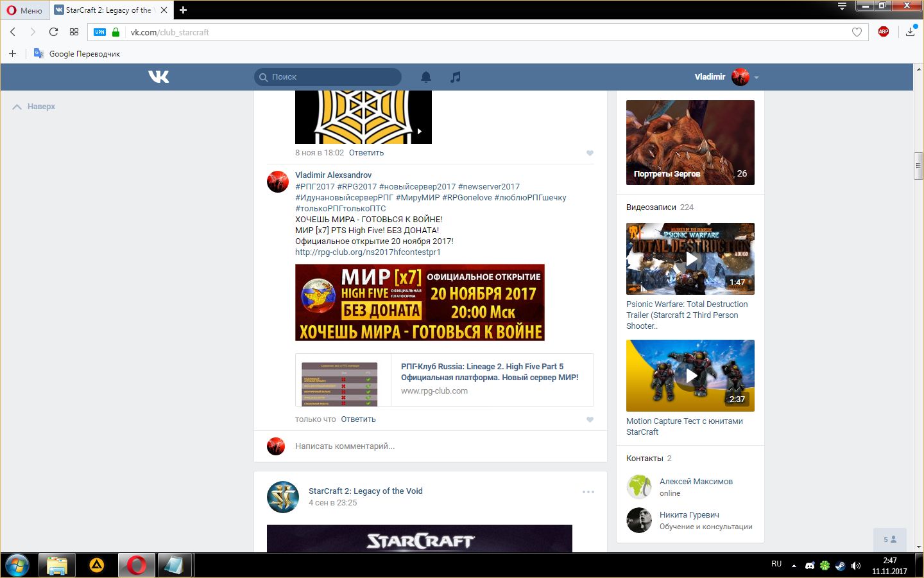Follow the #RPGonelove hashtag
924x578 pixels.
tap(467, 197)
